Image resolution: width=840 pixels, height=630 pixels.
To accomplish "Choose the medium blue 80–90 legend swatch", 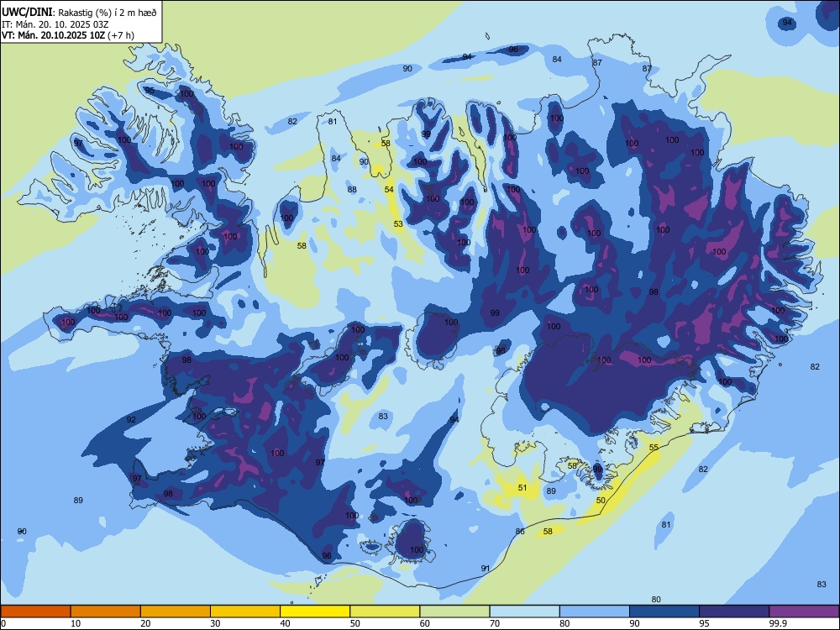I will 595,612.
